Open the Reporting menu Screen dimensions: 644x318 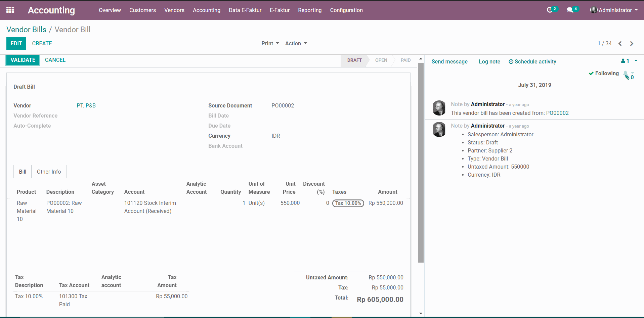(309, 10)
